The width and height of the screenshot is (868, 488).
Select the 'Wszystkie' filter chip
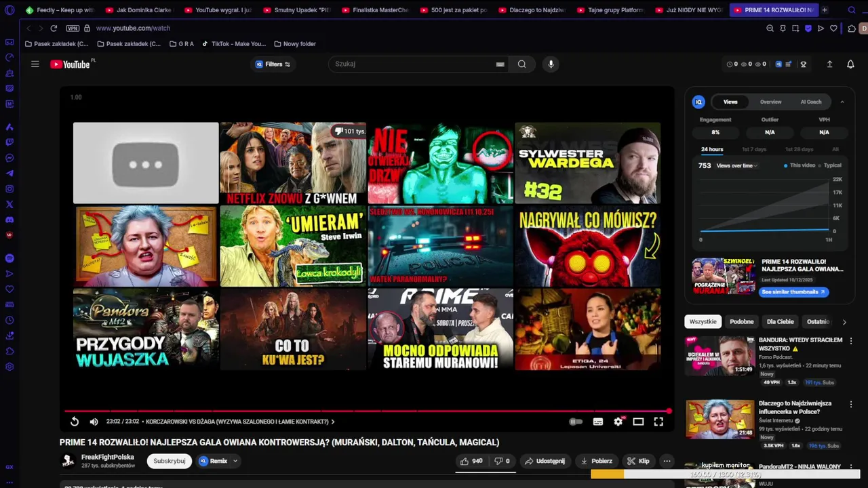click(x=703, y=322)
